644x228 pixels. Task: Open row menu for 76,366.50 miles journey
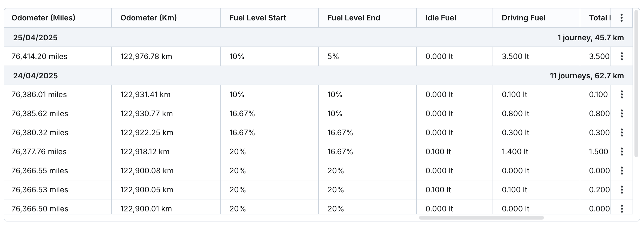tap(622, 208)
